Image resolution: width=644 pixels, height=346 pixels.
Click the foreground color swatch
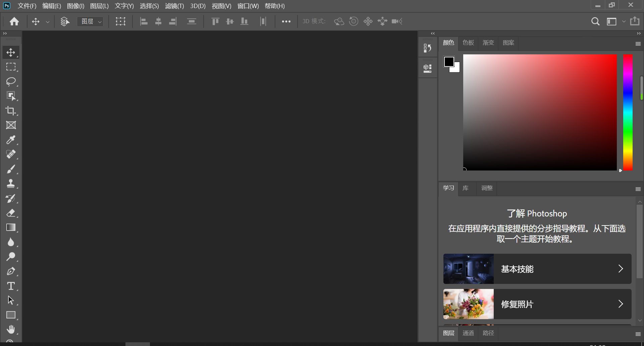(449, 62)
